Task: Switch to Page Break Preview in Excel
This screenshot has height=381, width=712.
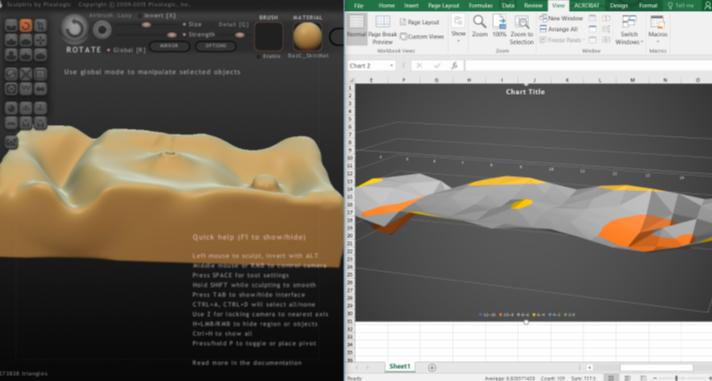Action: pyautogui.click(x=382, y=30)
